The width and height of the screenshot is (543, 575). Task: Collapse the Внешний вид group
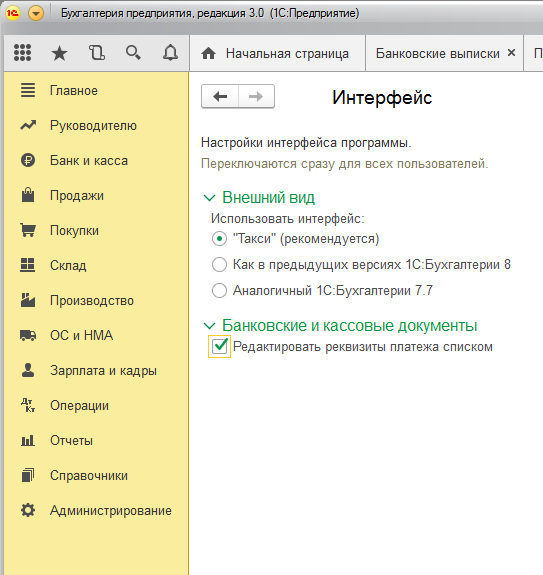pos(209,198)
